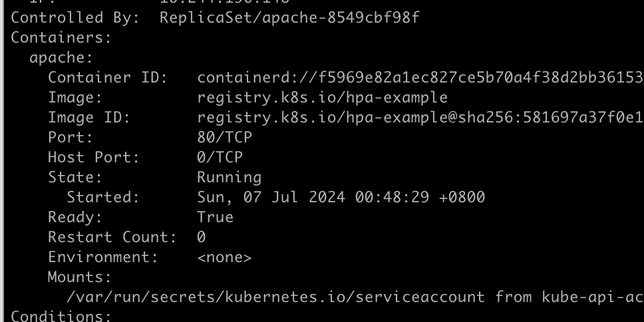The width and height of the screenshot is (644, 322).
Task: Click the 0/TCP host port value
Action: point(220,157)
